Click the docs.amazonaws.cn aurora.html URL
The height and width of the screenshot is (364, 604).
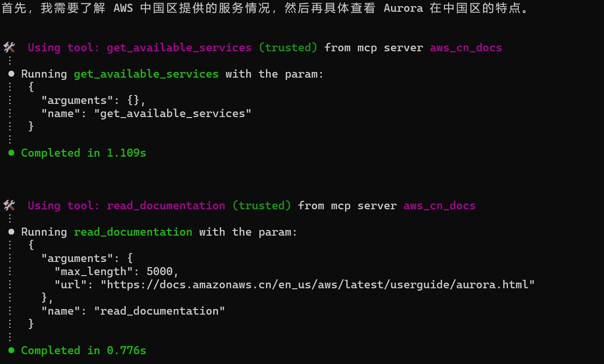(318, 285)
